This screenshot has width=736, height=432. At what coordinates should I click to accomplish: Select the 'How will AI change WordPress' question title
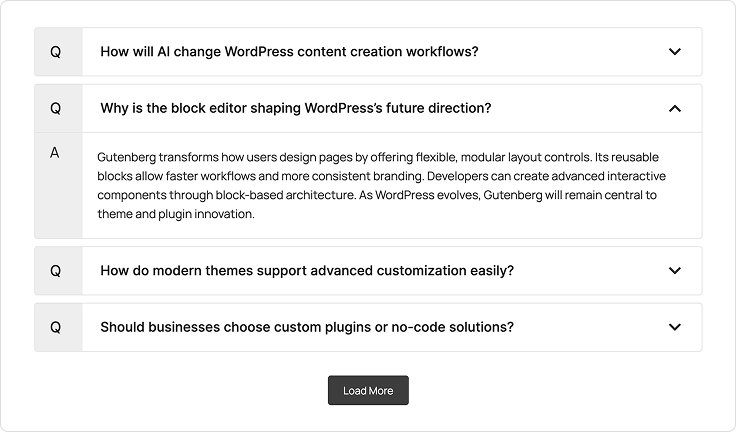[x=289, y=52]
